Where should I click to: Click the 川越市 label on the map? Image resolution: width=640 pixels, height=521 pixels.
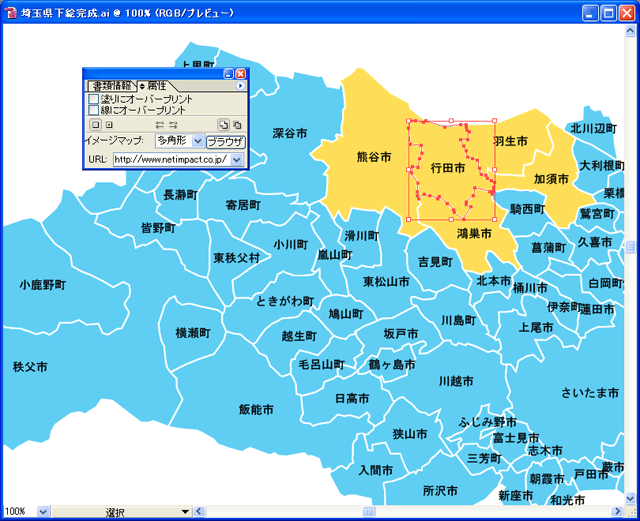pyautogui.click(x=456, y=381)
